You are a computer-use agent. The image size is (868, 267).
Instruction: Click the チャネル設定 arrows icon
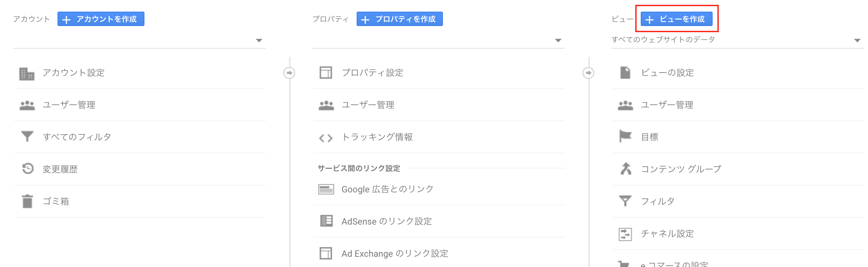tap(625, 234)
